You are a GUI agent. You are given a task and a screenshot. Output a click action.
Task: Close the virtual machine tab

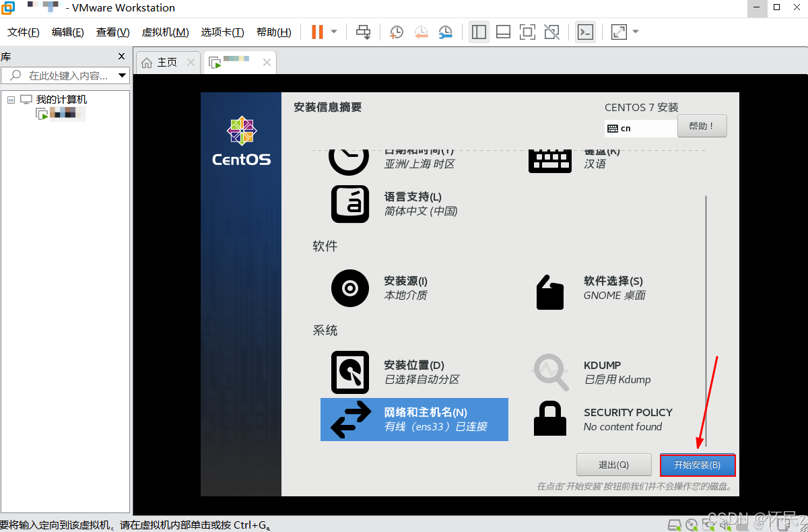point(267,63)
